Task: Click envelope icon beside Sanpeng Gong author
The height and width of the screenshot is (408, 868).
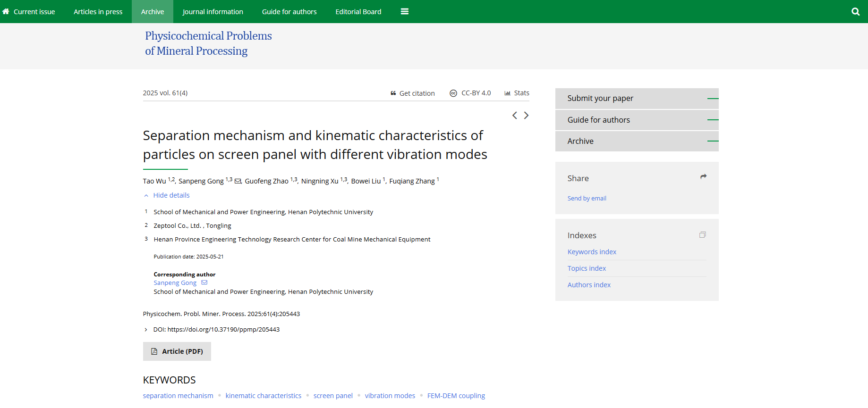Action: tap(238, 181)
